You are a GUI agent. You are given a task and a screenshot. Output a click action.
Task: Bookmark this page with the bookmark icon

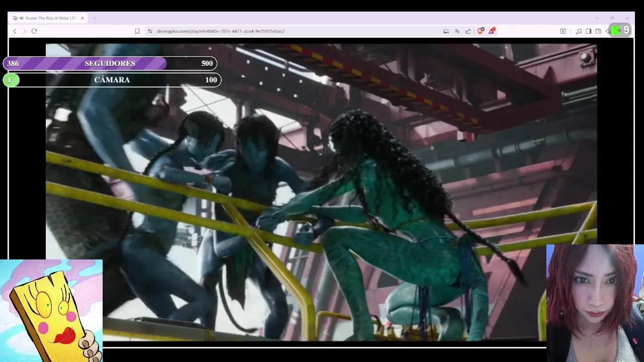tap(137, 31)
